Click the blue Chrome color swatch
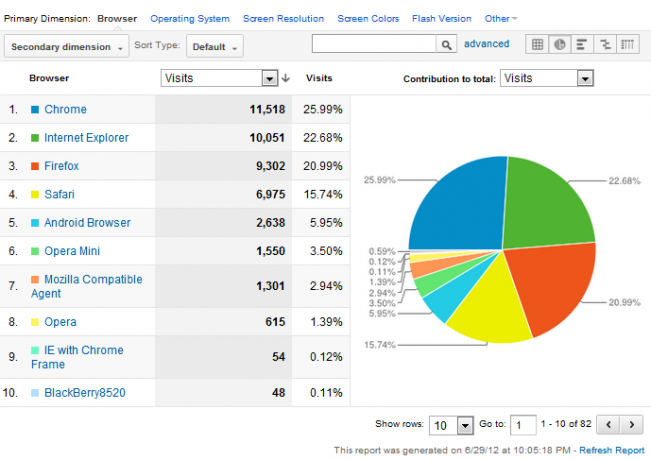The height and width of the screenshot is (460, 651). (x=35, y=110)
